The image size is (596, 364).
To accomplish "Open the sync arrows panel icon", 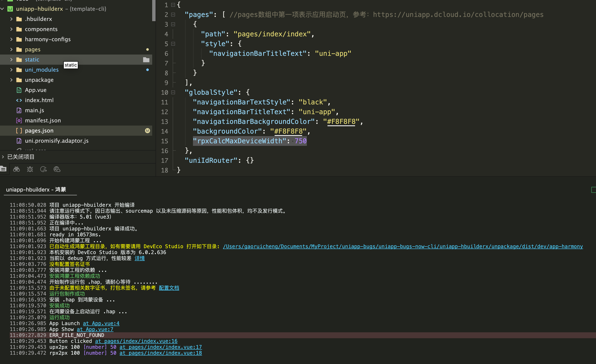I will tap(44, 169).
